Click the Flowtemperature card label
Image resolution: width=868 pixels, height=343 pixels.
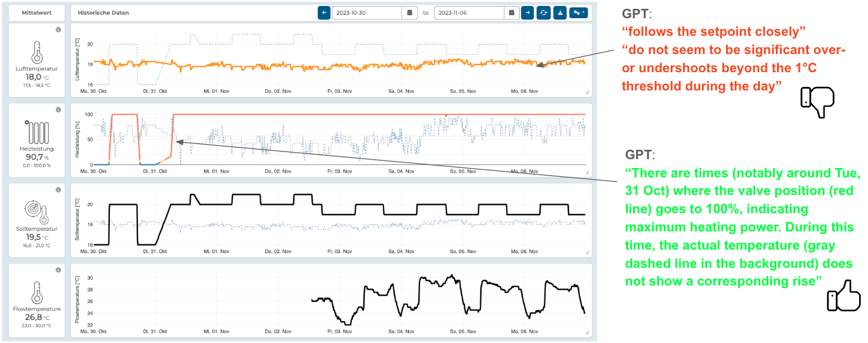pyautogui.click(x=36, y=309)
